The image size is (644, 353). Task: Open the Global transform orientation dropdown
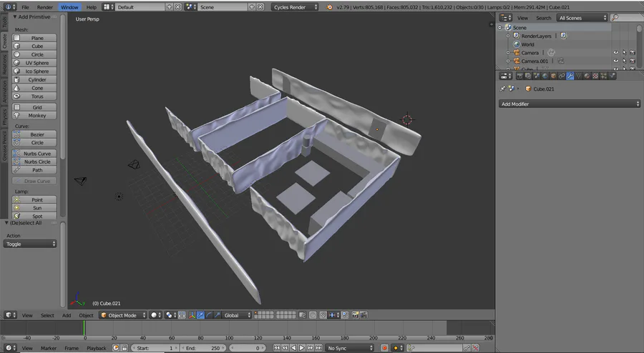pos(238,315)
